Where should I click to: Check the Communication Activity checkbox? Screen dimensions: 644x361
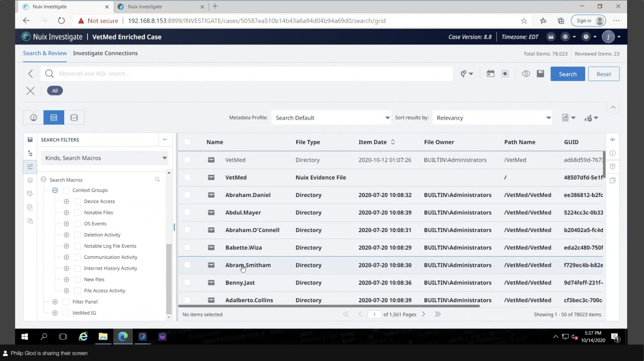click(78, 257)
